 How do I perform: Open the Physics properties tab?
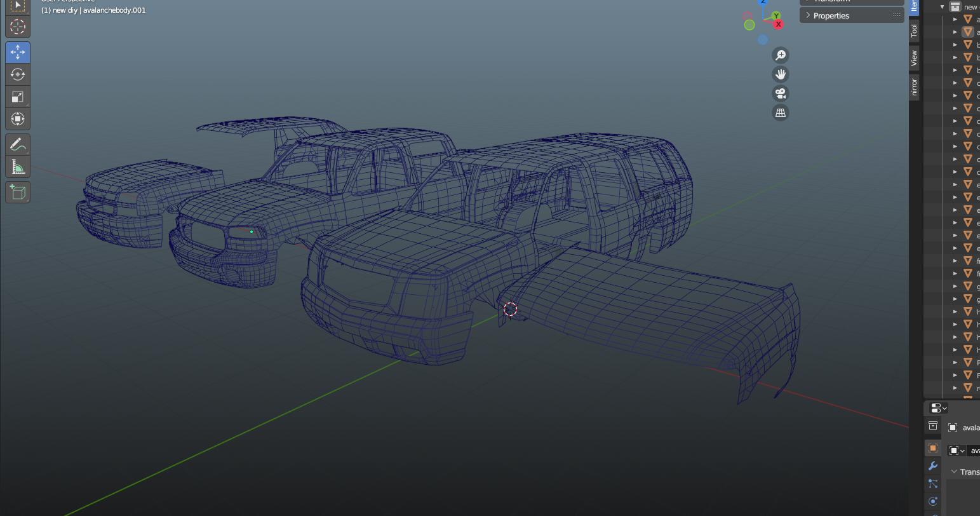click(x=933, y=501)
